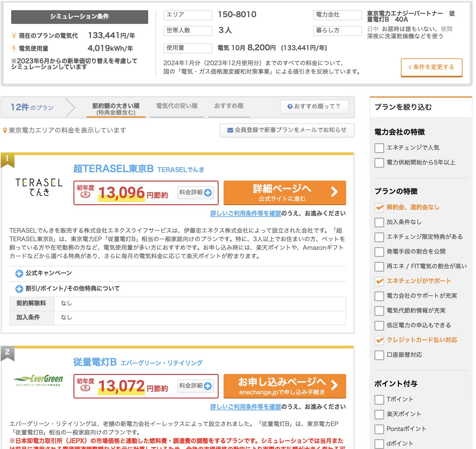Screen dimensions: 476x449
Task: Click the EverGreen company logo
Action: pos(38,381)
